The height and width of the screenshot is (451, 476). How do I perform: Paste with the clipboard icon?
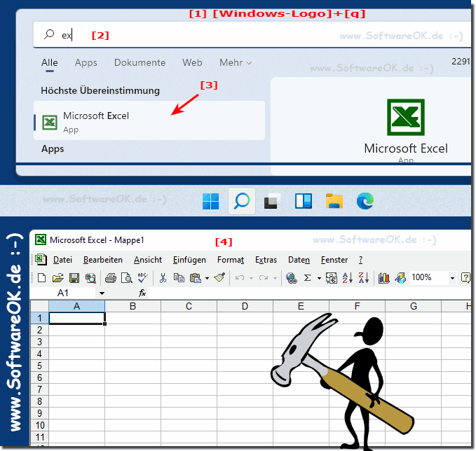(196, 278)
